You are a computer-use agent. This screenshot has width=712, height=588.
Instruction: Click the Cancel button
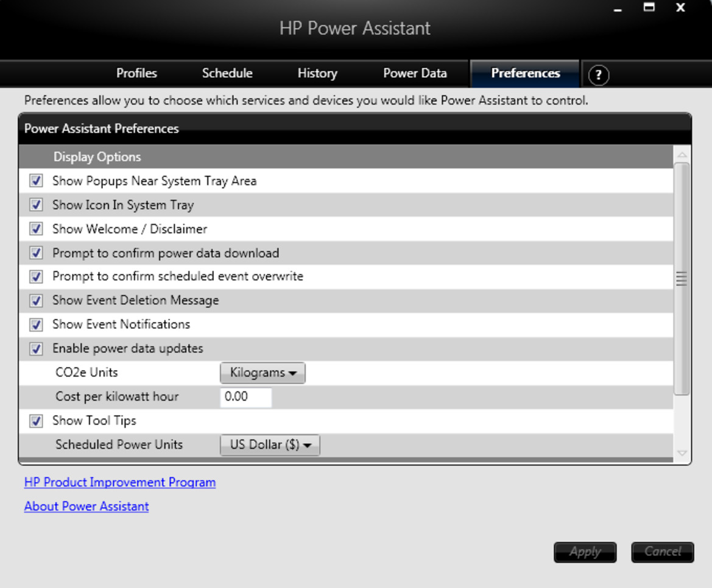(x=663, y=552)
